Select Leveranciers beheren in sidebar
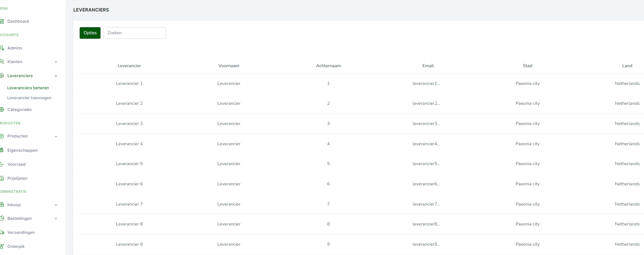This screenshot has width=644, height=255. 28,88
